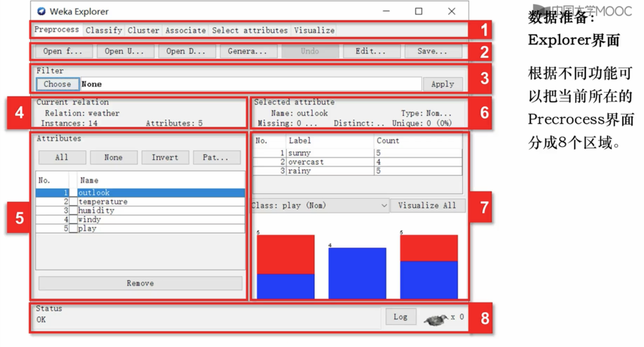The width and height of the screenshot is (644, 347).
Task: Click the rainy label row
Action: [357, 171]
